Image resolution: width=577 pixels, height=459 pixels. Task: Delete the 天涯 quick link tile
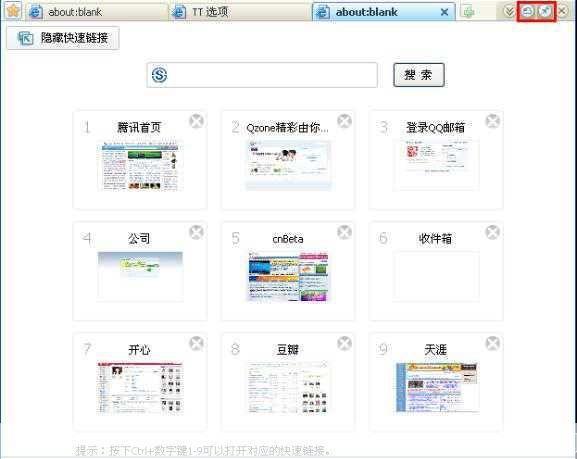pos(492,343)
